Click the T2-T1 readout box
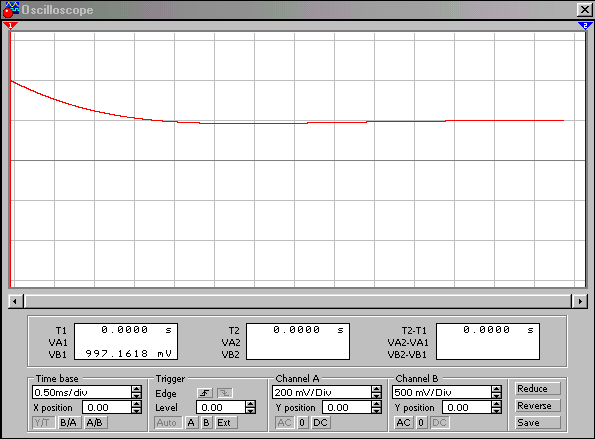Screen dimensions: 595x439 coord(488,341)
